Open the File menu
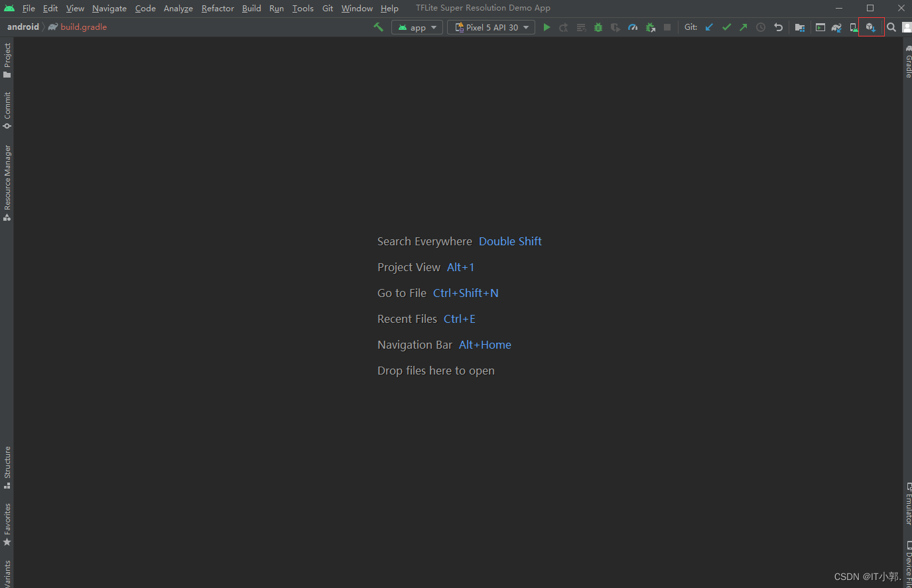Screen dimensions: 912x588 tap(29, 9)
